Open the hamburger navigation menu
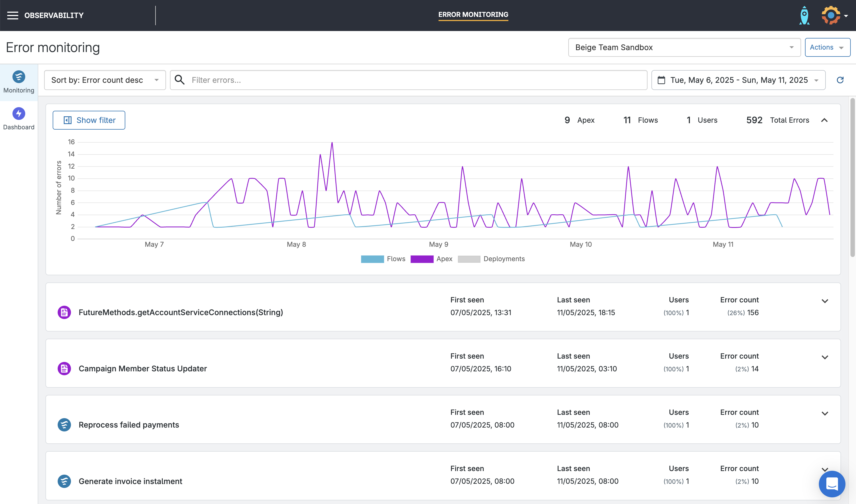Viewport: 856px width, 504px height. (12, 15)
